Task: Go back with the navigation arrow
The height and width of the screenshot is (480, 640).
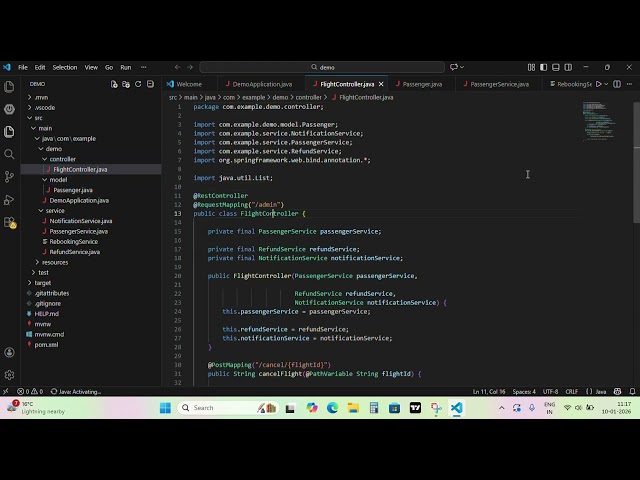Action: click(178, 67)
